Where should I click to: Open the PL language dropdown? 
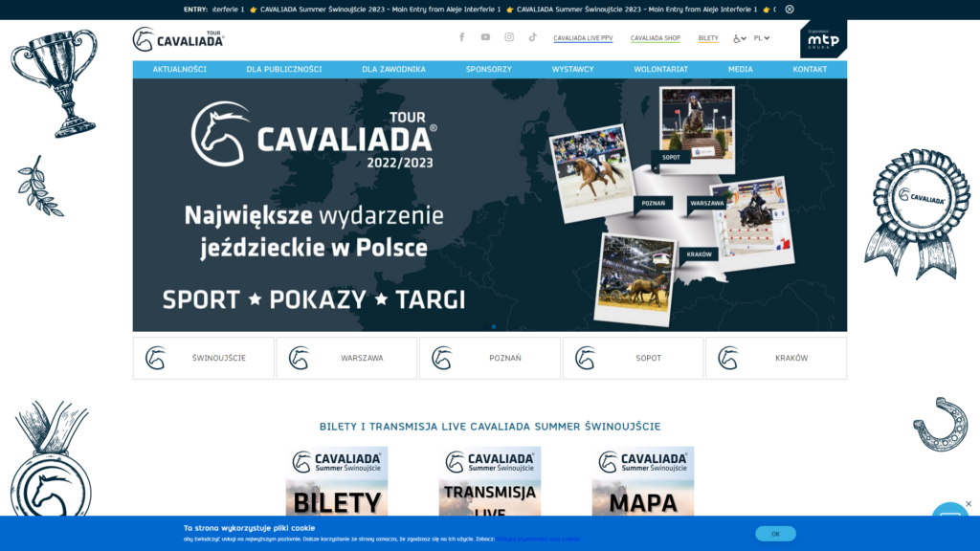(x=761, y=38)
